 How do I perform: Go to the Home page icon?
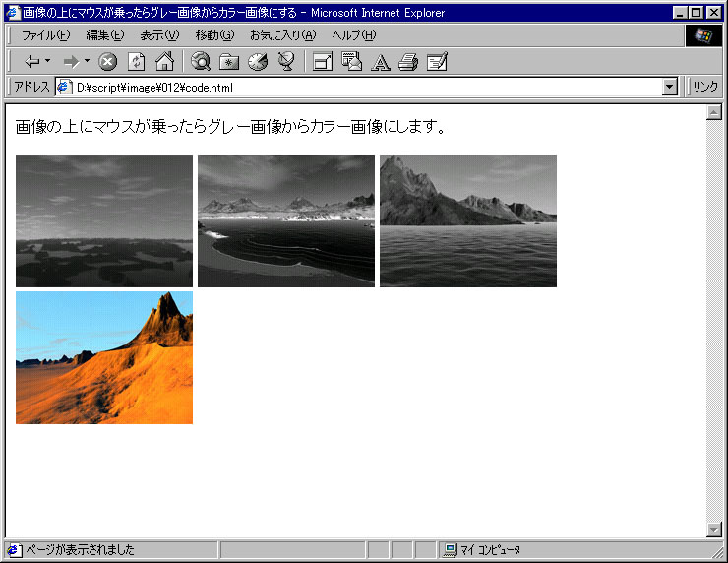[x=165, y=61]
